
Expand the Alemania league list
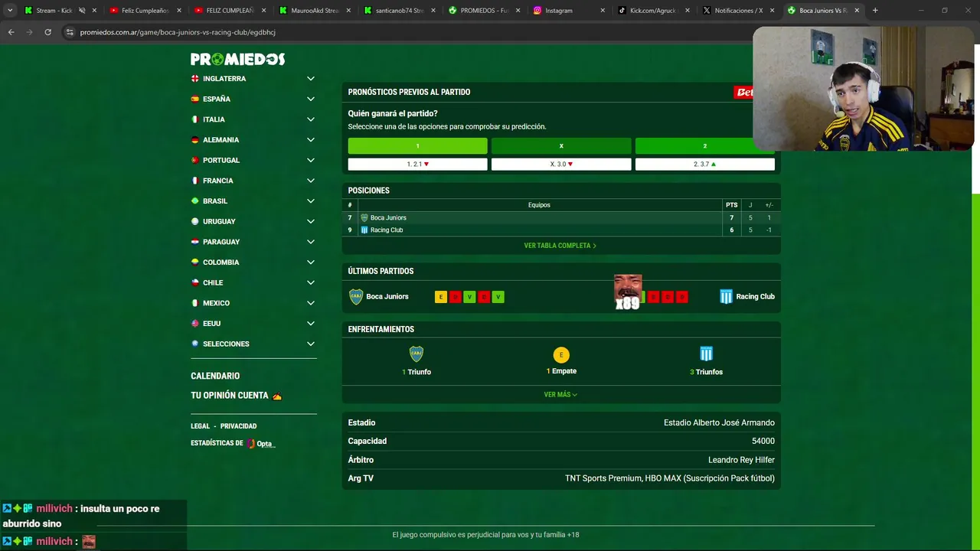coord(311,140)
